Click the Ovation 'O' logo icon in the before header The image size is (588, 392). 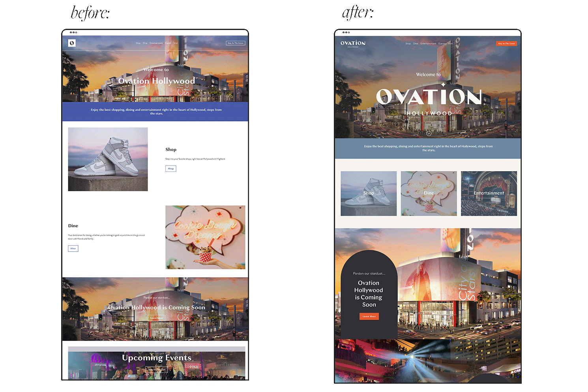72,43
